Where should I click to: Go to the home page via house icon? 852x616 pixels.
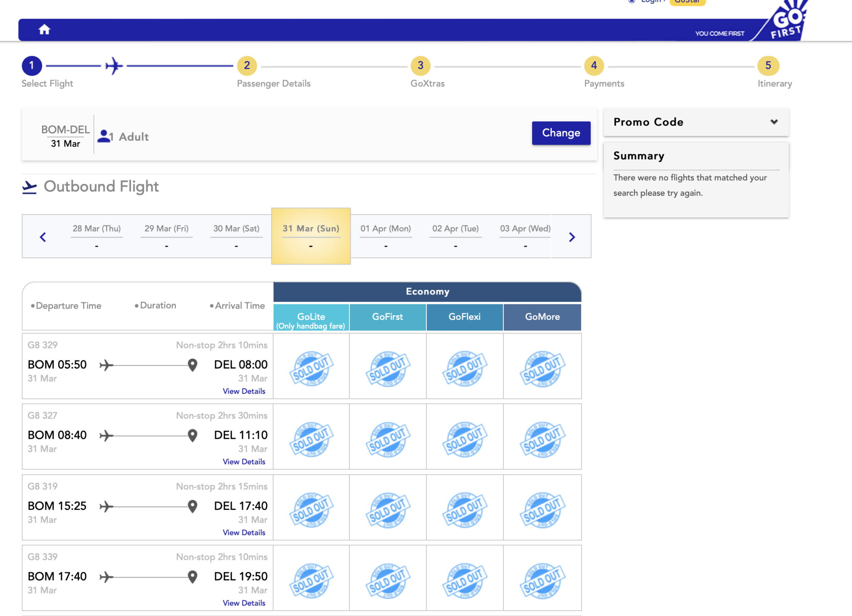click(x=44, y=30)
